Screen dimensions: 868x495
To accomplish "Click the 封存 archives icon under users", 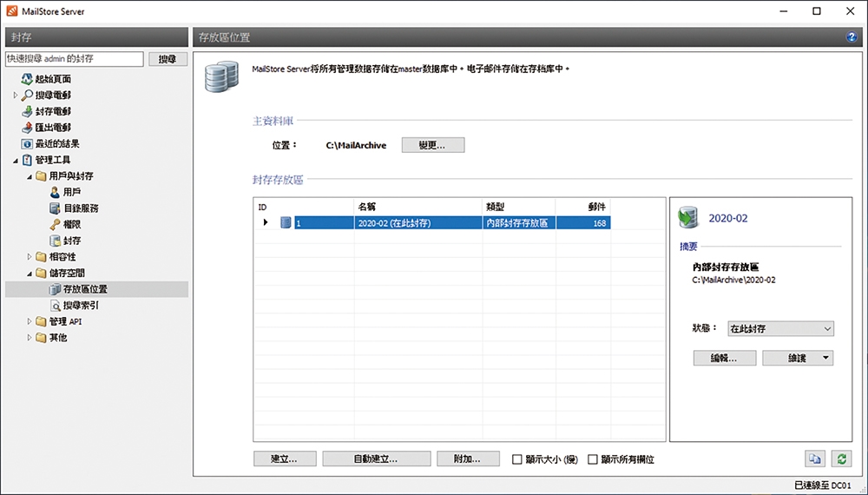I will (x=55, y=241).
